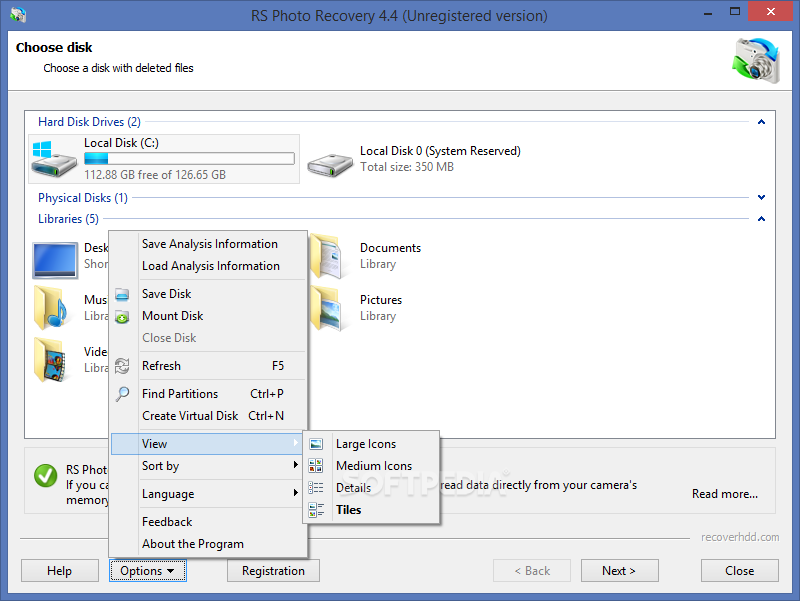The height and width of the screenshot is (601, 800).
Task: Open the View submenu
Action: (x=208, y=444)
